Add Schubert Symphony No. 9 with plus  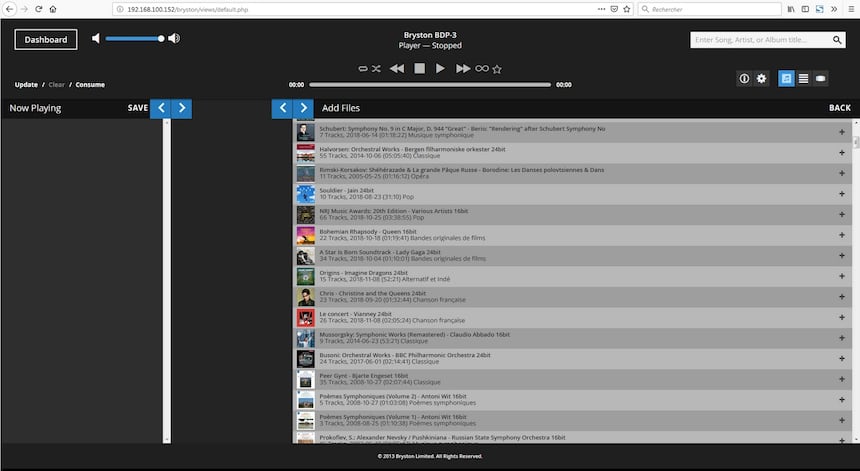(841, 132)
